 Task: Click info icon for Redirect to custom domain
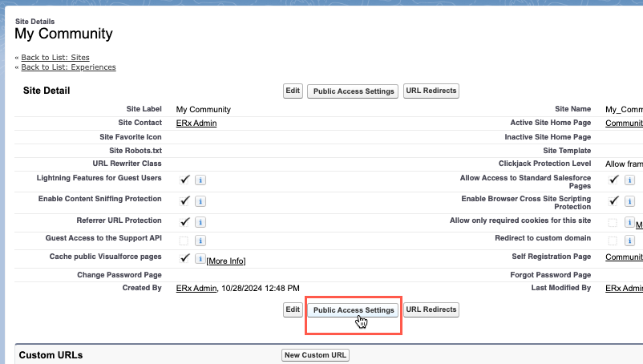[630, 241]
